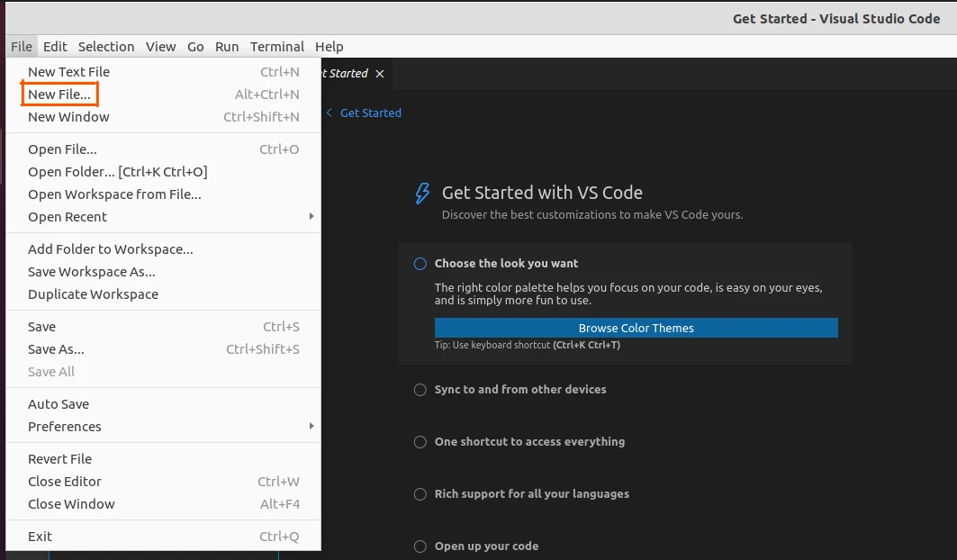This screenshot has height=560, width=957.
Task: Switch to the Get Started editor tab
Action: [347, 74]
